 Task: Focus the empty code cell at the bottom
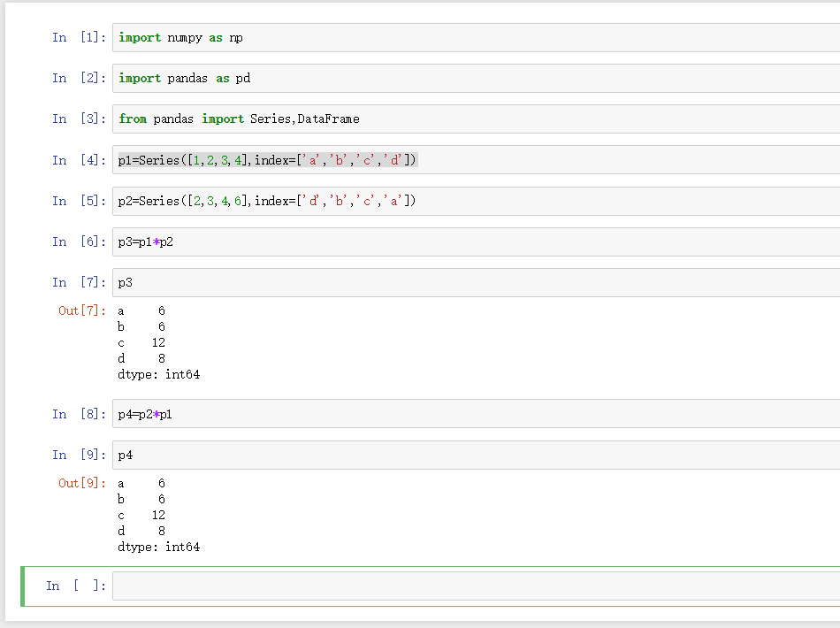pos(476,586)
